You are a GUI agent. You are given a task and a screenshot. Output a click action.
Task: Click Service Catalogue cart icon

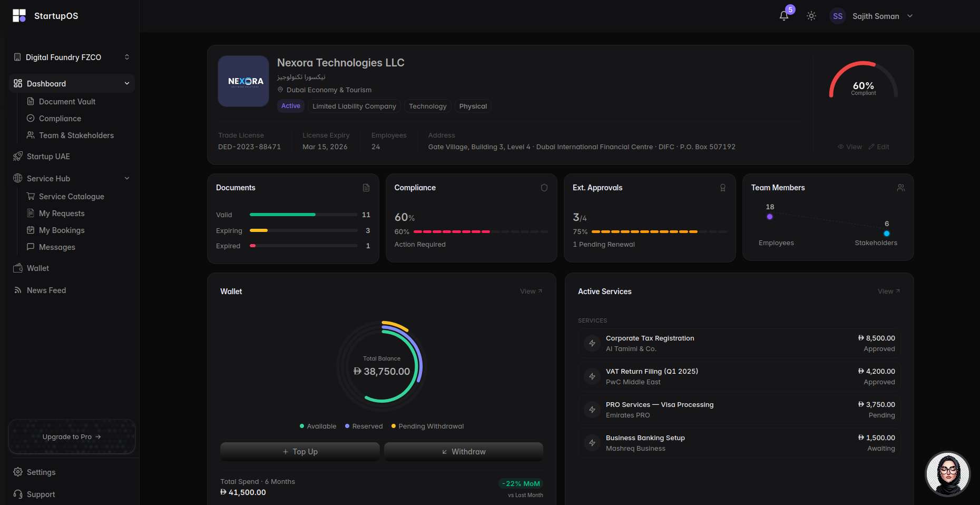click(x=31, y=196)
